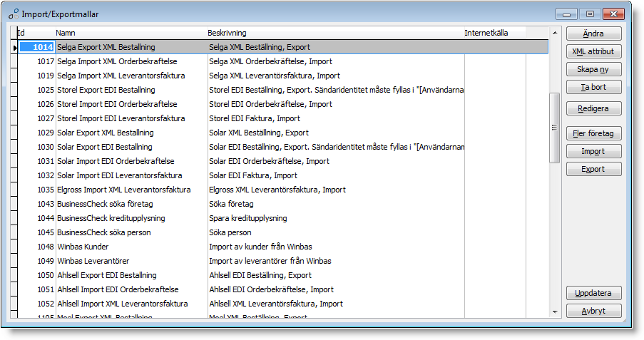The height and width of the screenshot is (340, 644).
Task: Minimize the Import/Exportmallar window
Action: tap(567, 14)
